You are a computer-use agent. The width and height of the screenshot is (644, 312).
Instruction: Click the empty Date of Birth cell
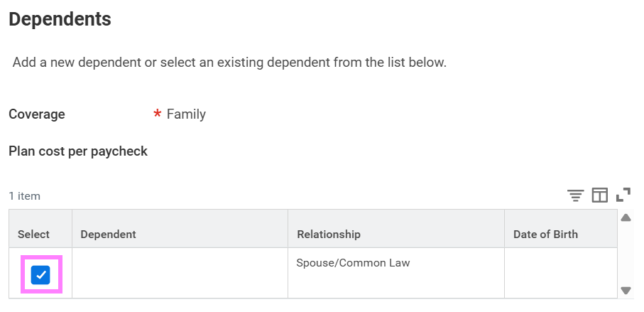pos(560,273)
